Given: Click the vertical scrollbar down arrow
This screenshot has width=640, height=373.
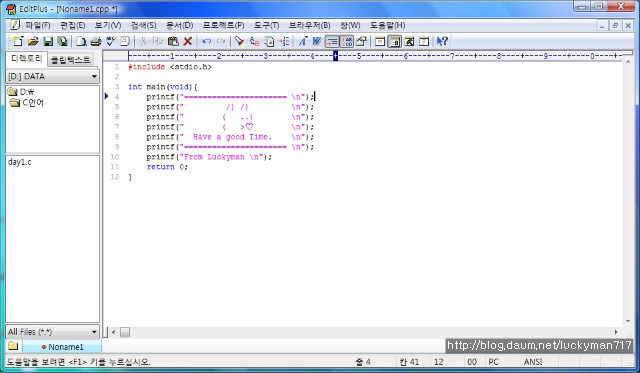Looking at the screenshot, I should pyautogui.click(x=628, y=321).
